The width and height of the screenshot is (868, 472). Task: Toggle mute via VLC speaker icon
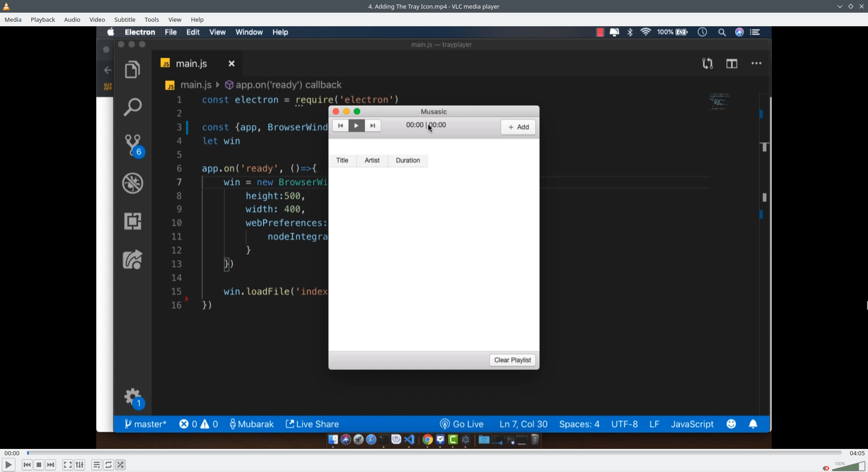tap(826, 468)
